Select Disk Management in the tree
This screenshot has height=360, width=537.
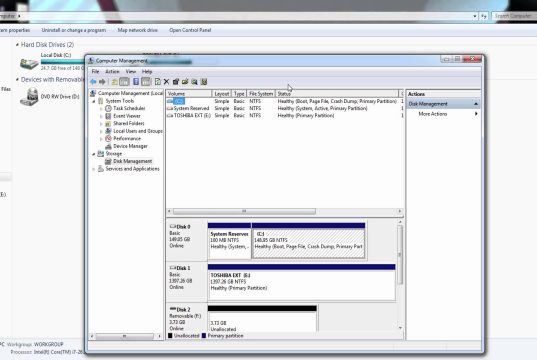coord(133,161)
